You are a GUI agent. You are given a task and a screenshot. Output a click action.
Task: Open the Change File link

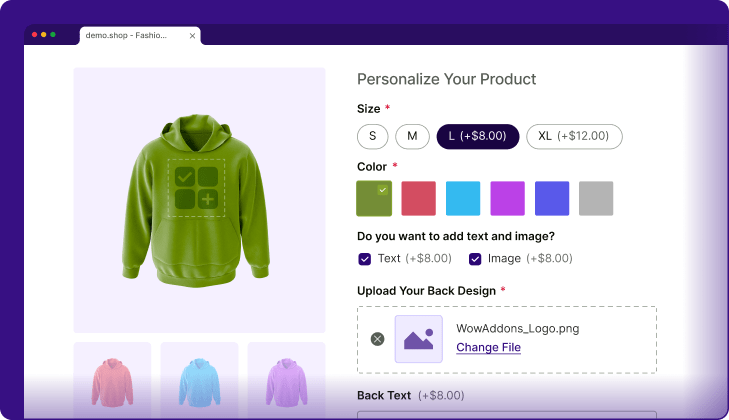pos(488,347)
